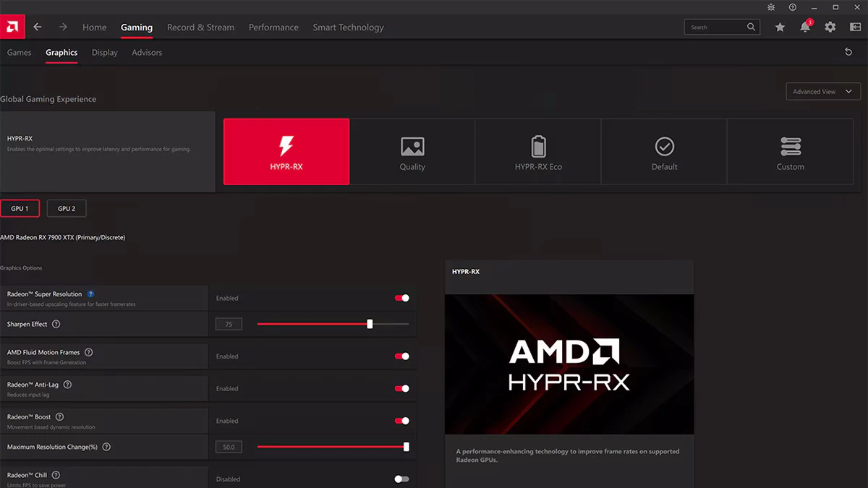Click the sidebar panel icon
The height and width of the screenshot is (488, 868).
point(856,27)
